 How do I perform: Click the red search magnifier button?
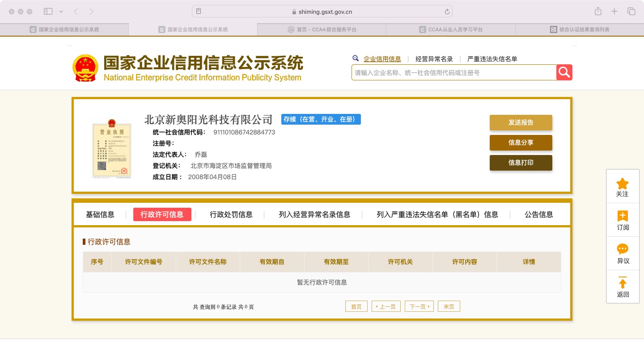click(x=564, y=72)
